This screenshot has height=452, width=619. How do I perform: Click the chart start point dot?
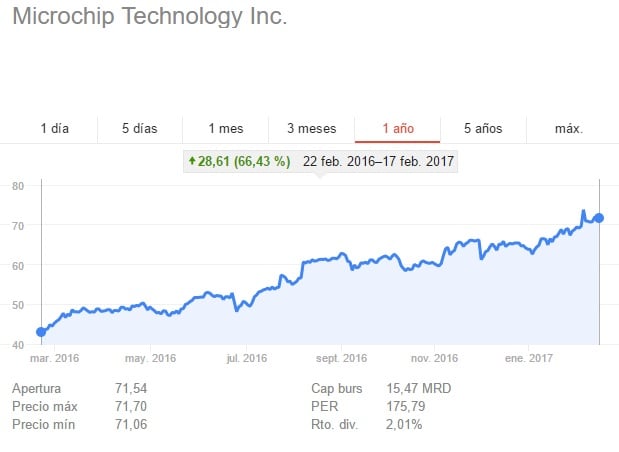point(41,332)
